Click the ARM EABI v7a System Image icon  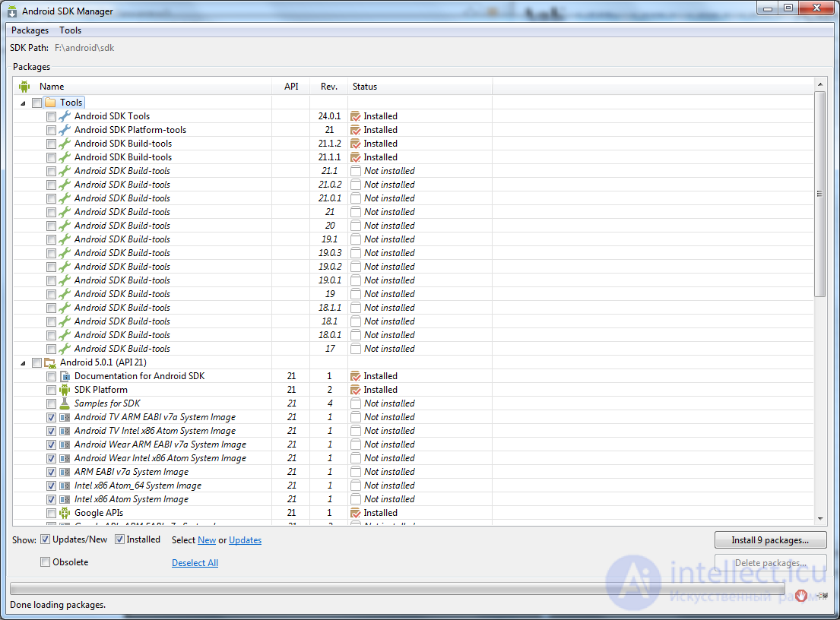[65, 472]
